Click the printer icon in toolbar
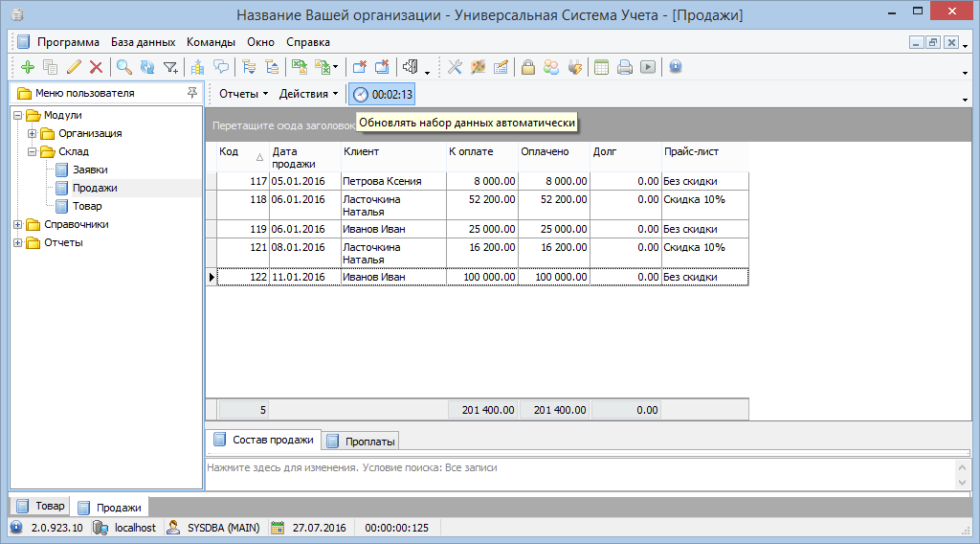The image size is (980, 544). (x=624, y=67)
